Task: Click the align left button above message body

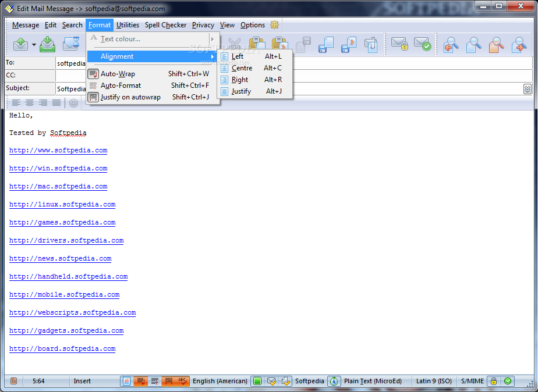Action: click(x=16, y=102)
